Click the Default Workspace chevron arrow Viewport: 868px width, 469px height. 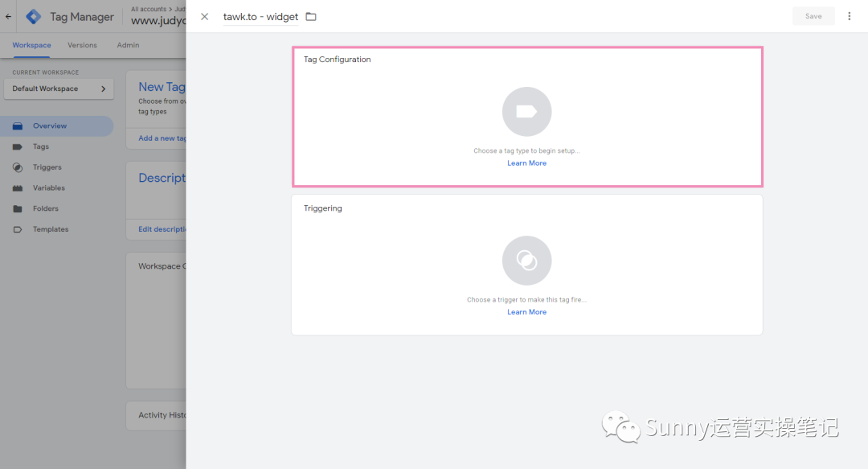click(x=103, y=88)
